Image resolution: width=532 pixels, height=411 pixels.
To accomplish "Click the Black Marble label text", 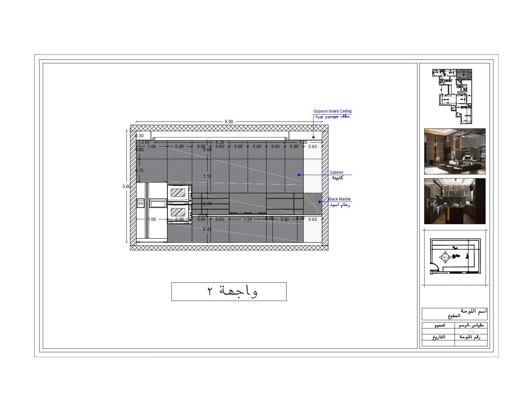I will pyautogui.click(x=339, y=199).
